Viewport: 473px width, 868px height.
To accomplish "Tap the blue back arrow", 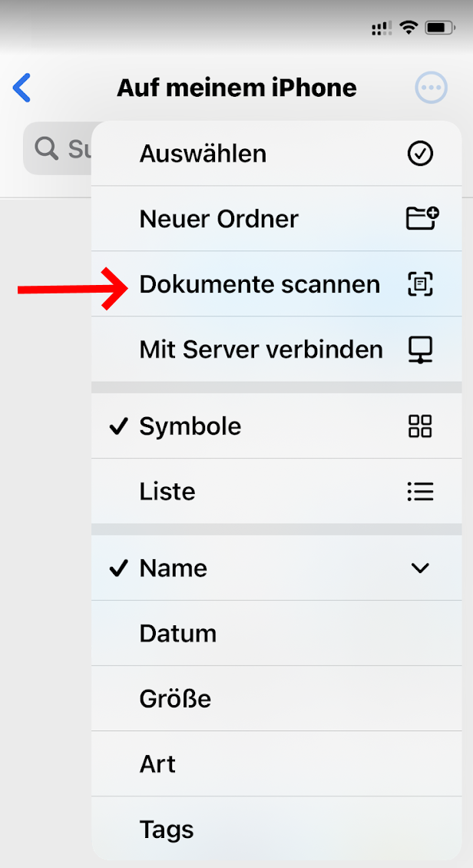I will tap(22, 88).
